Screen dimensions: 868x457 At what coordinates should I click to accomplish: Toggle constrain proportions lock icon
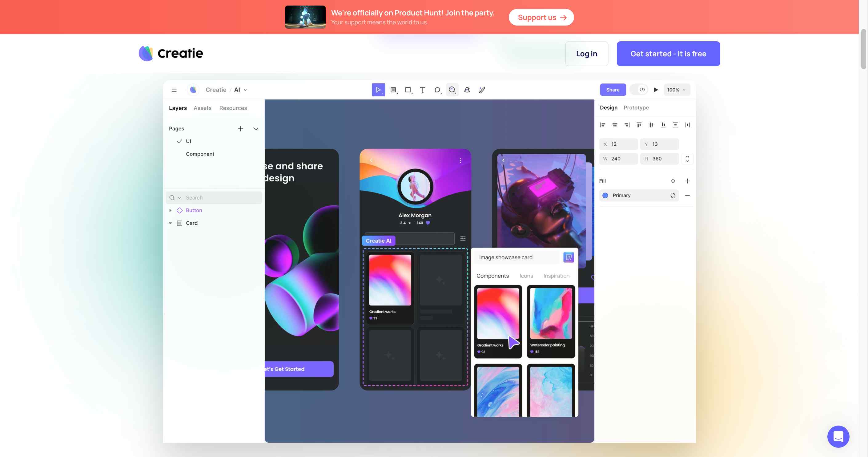tap(687, 158)
